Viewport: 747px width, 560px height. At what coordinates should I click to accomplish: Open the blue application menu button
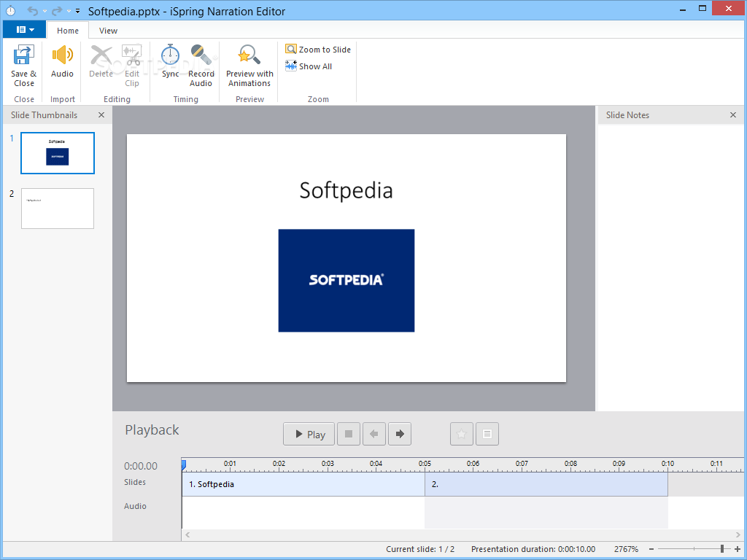(x=25, y=29)
